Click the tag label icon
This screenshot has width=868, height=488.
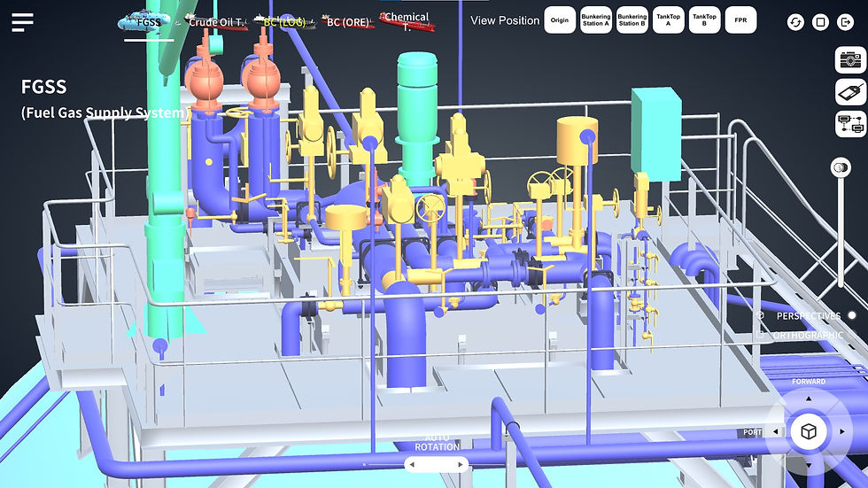click(x=851, y=92)
